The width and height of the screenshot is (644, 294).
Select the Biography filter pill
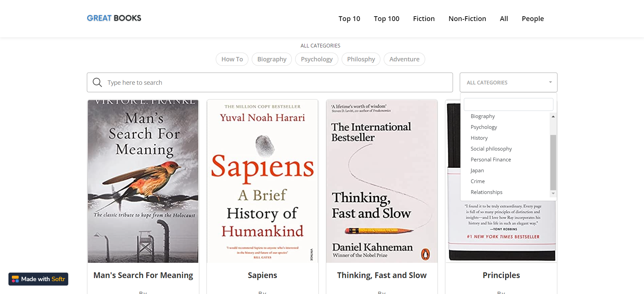[x=271, y=59]
